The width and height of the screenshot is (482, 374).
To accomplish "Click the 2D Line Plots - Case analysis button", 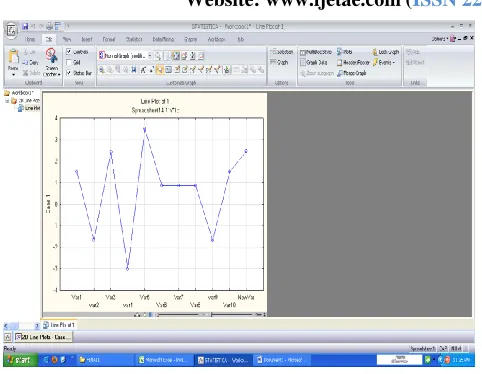I will coord(43,337).
